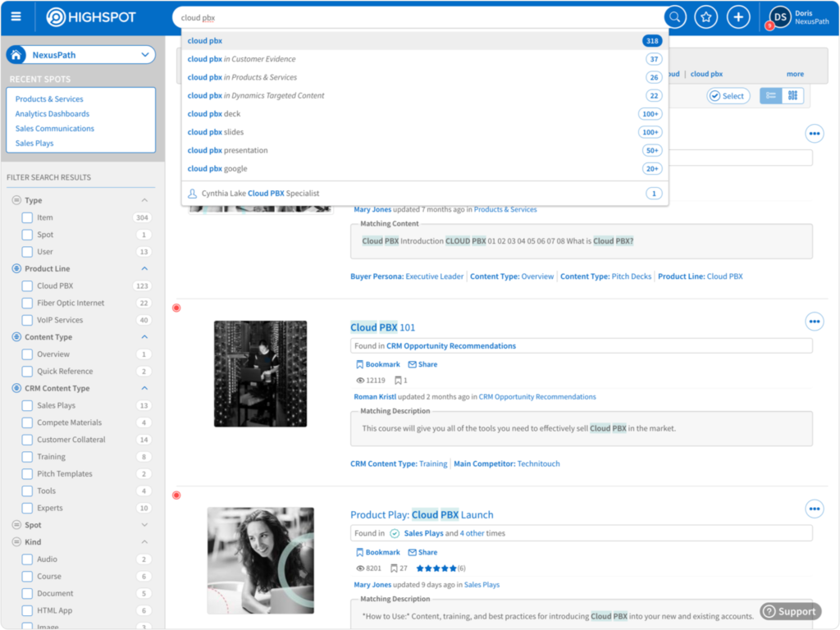This screenshot has height=630, width=840.
Task: Enable the Cloud PBX product line filter
Action: click(x=27, y=286)
